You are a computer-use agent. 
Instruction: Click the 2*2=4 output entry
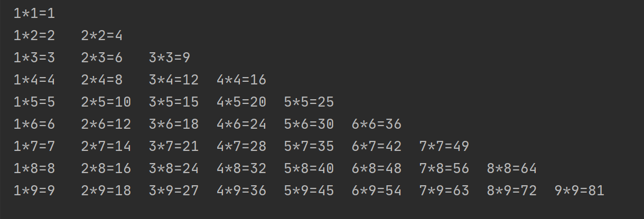tap(102, 36)
